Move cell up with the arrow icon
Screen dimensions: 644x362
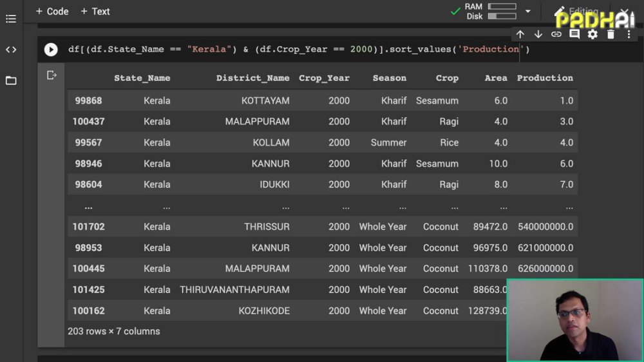[x=520, y=35]
